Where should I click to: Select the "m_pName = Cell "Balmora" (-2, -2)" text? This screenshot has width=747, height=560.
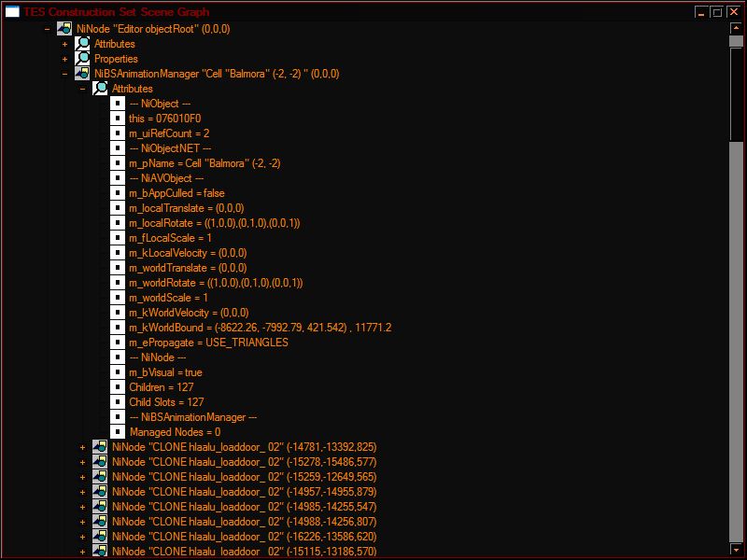pyautogui.click(x=204, y=163)
